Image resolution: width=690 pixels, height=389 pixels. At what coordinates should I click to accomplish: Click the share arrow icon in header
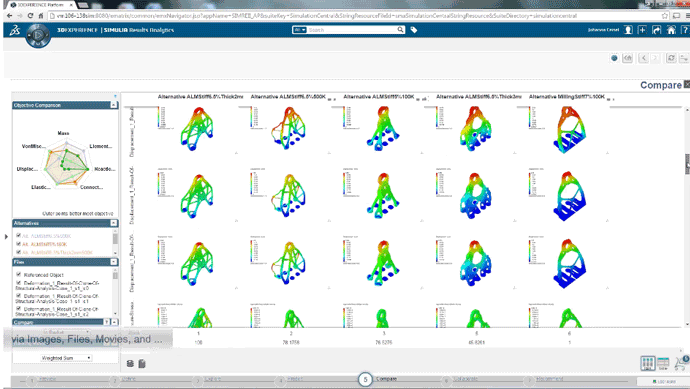657,30
